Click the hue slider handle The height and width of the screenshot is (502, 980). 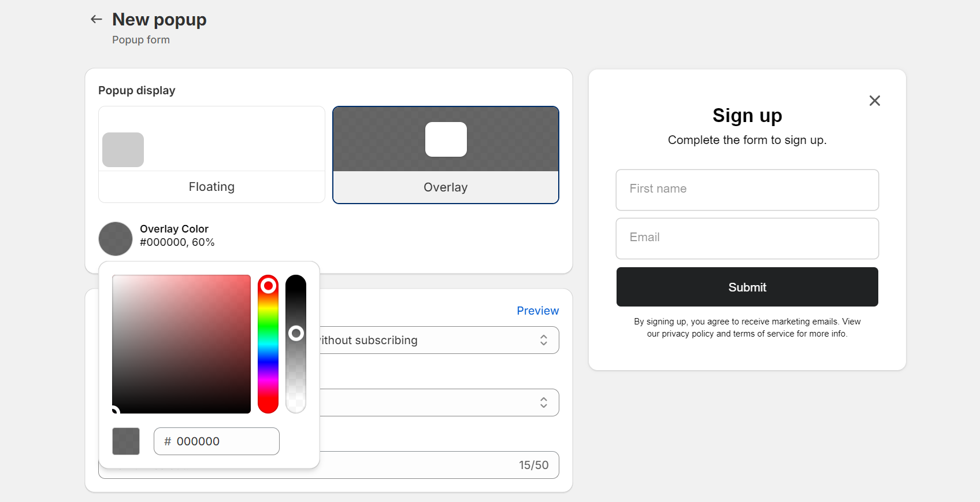pos(268,286)
